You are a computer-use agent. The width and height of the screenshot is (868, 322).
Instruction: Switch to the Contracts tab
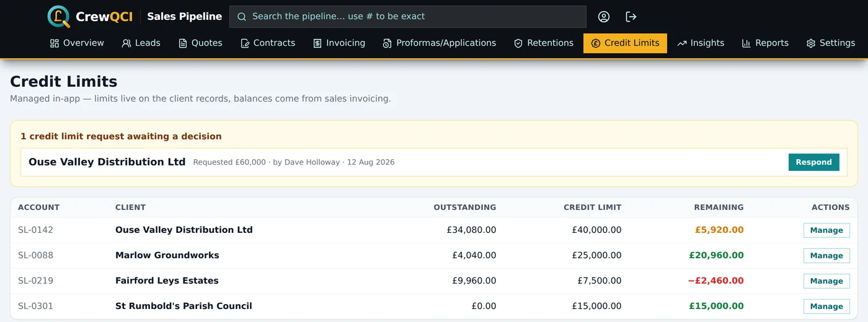(268, 43)
